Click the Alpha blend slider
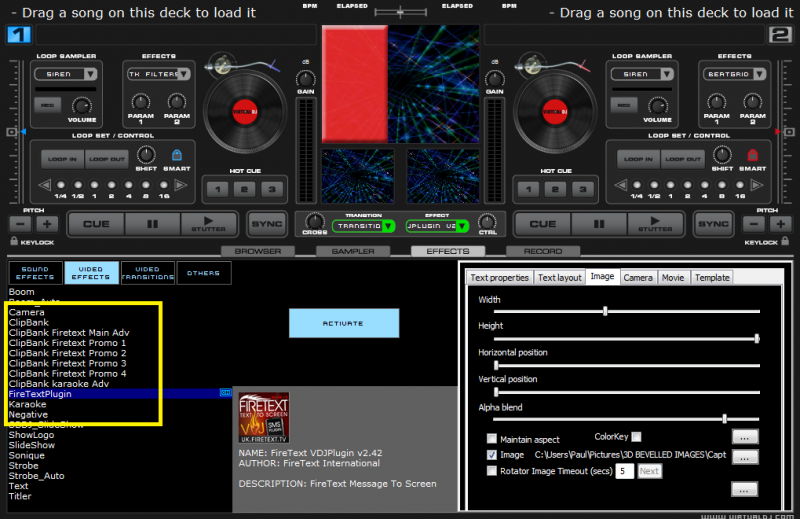Viewport: 800px width, 519px height. pyautogui.click(x=627, y=419)
